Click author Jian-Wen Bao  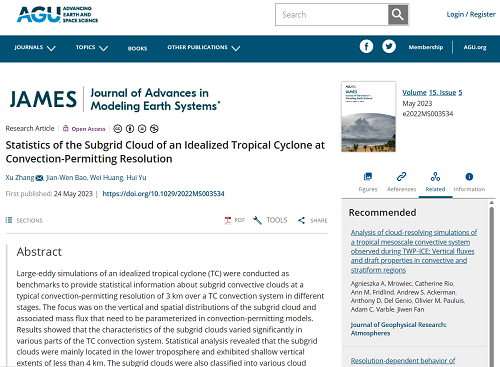tap(66, 178)
